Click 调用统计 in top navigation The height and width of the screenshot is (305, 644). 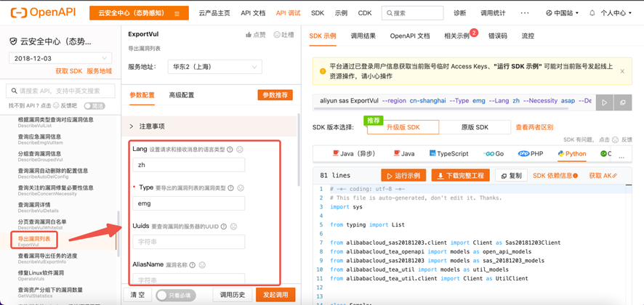493,13
